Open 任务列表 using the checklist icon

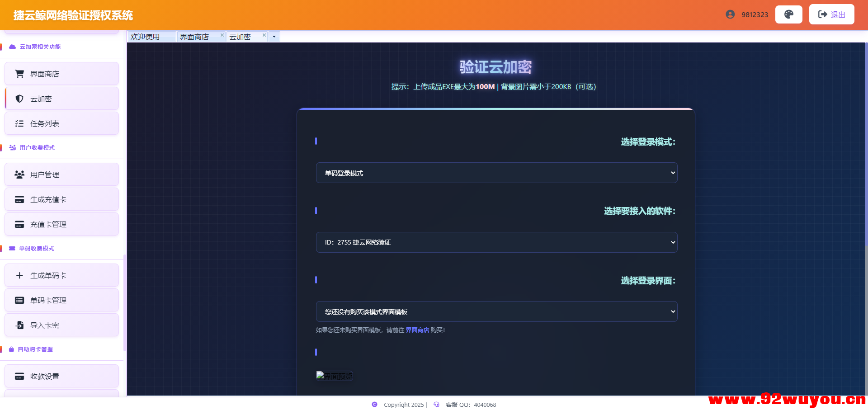coord(19,123)
